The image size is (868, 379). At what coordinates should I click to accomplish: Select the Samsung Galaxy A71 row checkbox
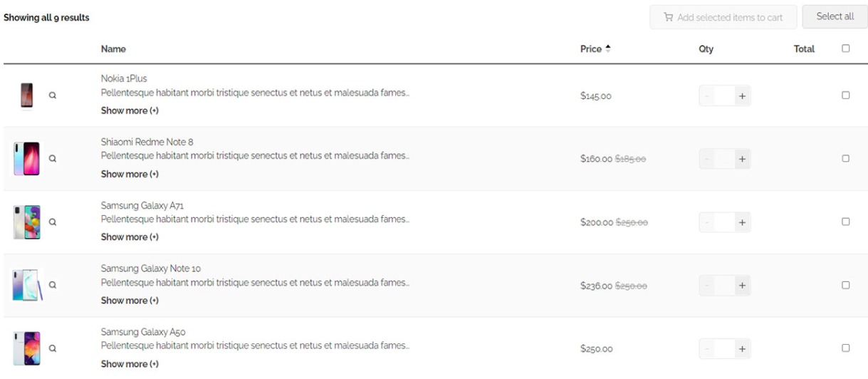(x=845, y=222)
